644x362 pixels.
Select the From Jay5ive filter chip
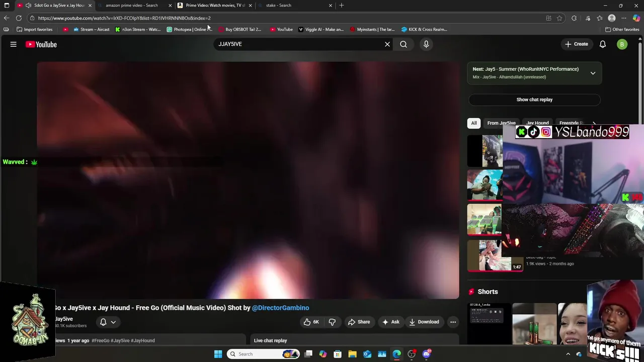[501, 123]
